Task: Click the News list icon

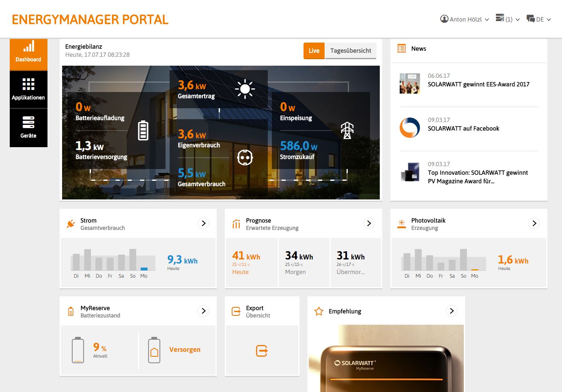Action: coord(402,49)
